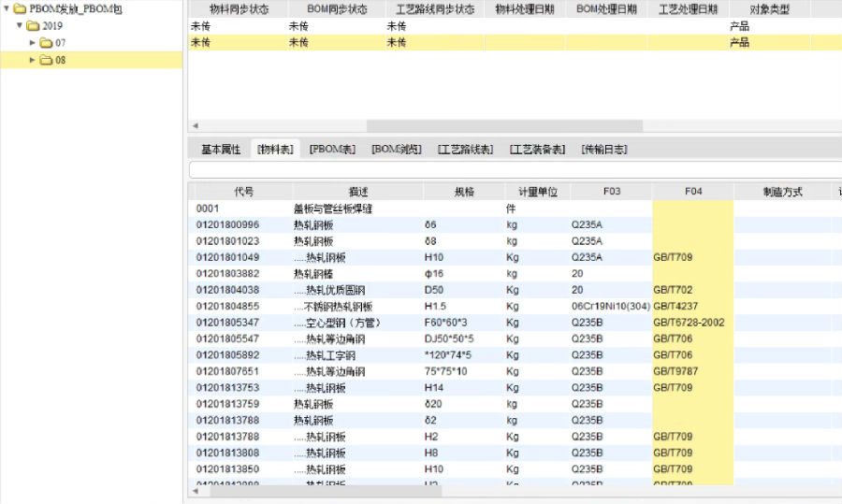Screen dimensions: 842x504
Task: Click the 07 folder icon
Action: coord(45,43)
